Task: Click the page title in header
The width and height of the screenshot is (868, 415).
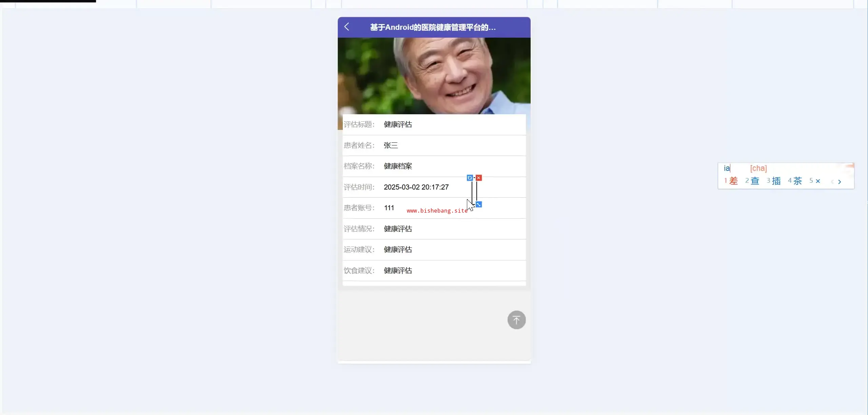Action: pos(433,27)
